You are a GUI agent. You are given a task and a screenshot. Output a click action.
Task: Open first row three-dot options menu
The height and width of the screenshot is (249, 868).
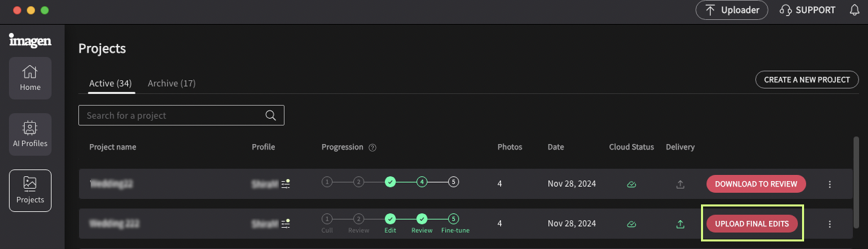(830, 184)
